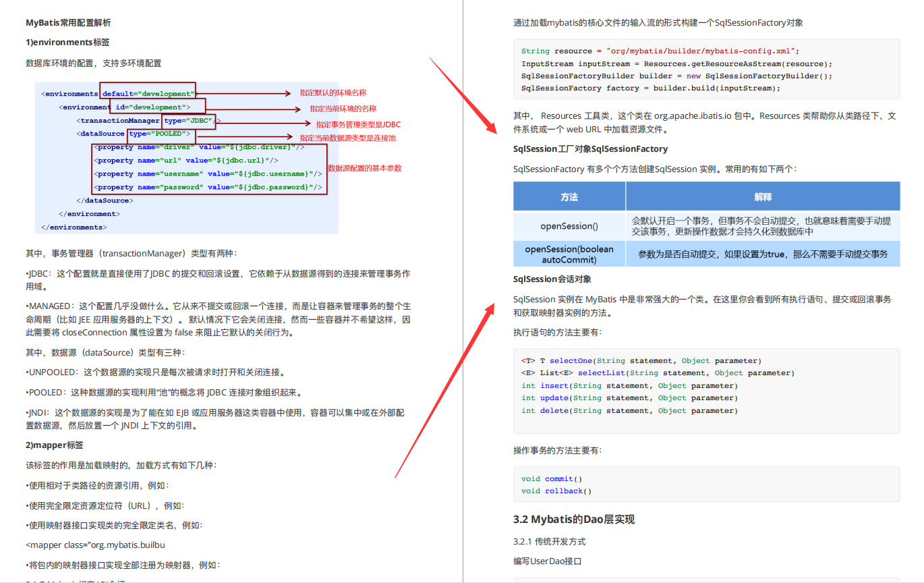Click the red note "指定事务管理类型是JDBC"
The height and width of the screenshot is (583, 924).
[x=358, y=125]
